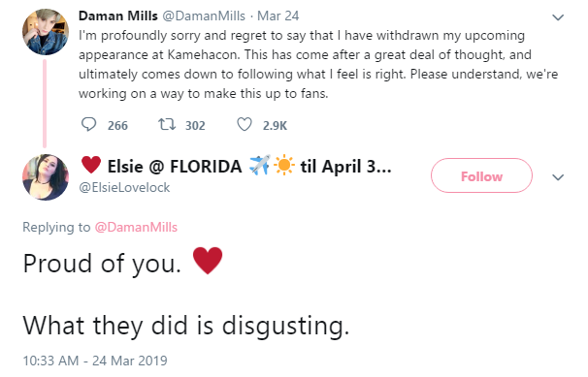Image resolution: width=588 pixels, height=377 pixels.
Task: Click the retweet arrows icon
Action: point(167,125)
